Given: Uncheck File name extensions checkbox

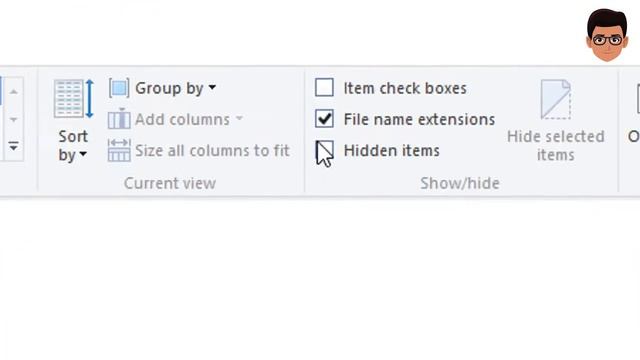Looking at the screenshot, I should tap(324, 119).
